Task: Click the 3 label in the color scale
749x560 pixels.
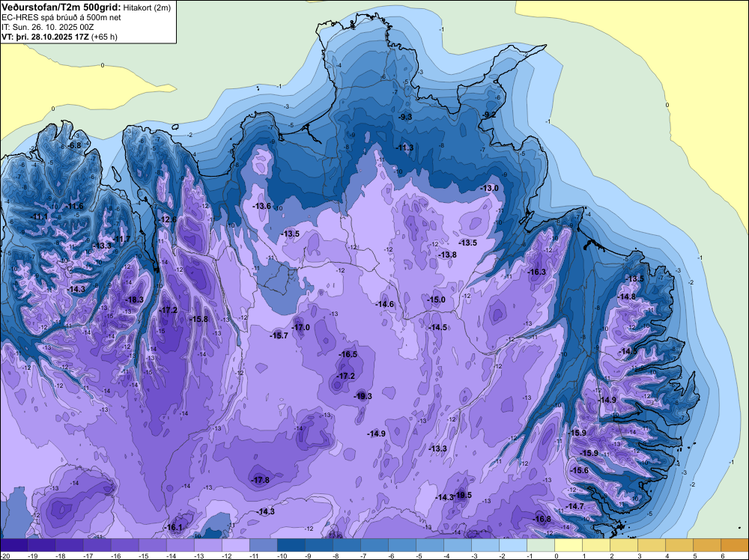Action: pyautogui.click(x=640, y=556)
